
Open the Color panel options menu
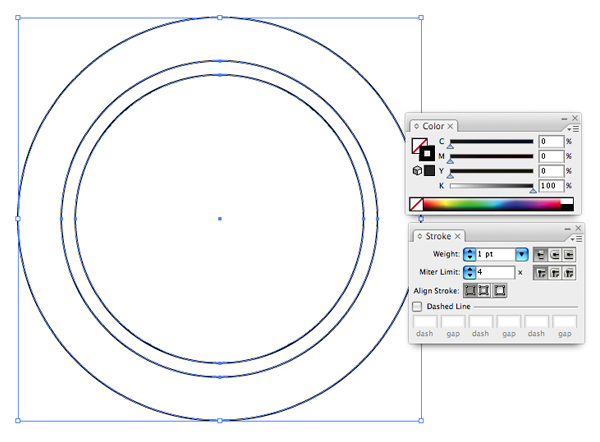pos(574,129)
